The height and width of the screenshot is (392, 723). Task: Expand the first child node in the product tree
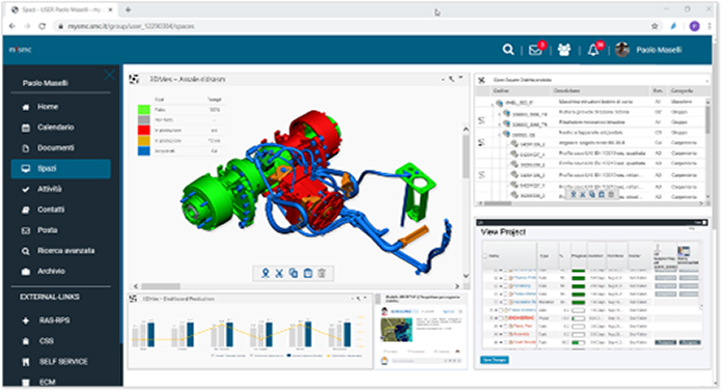(x=499, y=114)
